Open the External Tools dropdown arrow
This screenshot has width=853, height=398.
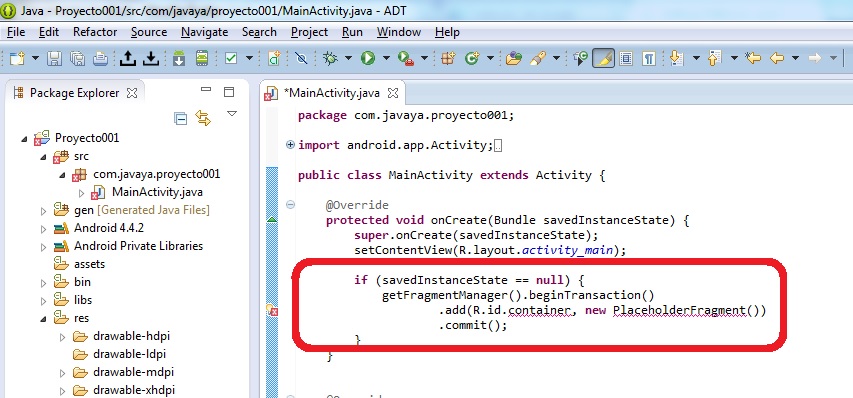[x=424, y=58]
